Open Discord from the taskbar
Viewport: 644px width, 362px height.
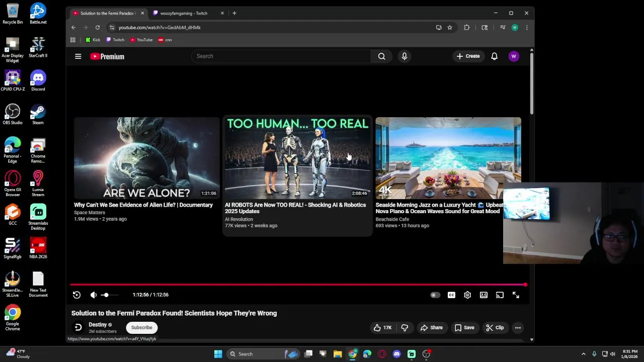[396, 354]
